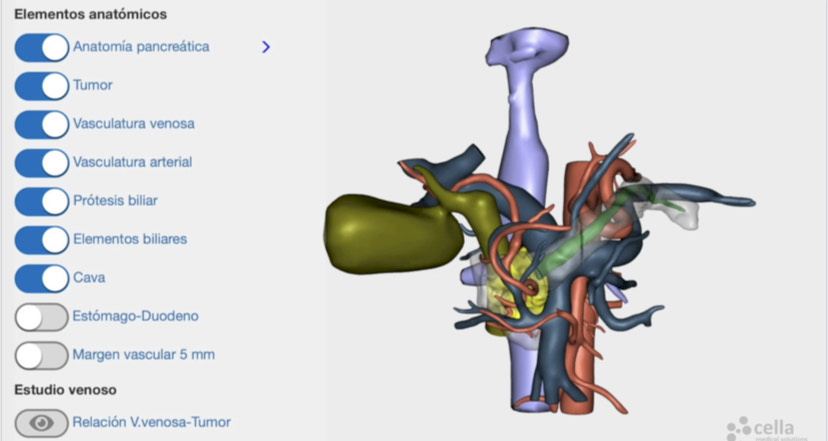
Task: Click the Estudio venoso section header
Action: coord(64,389)
